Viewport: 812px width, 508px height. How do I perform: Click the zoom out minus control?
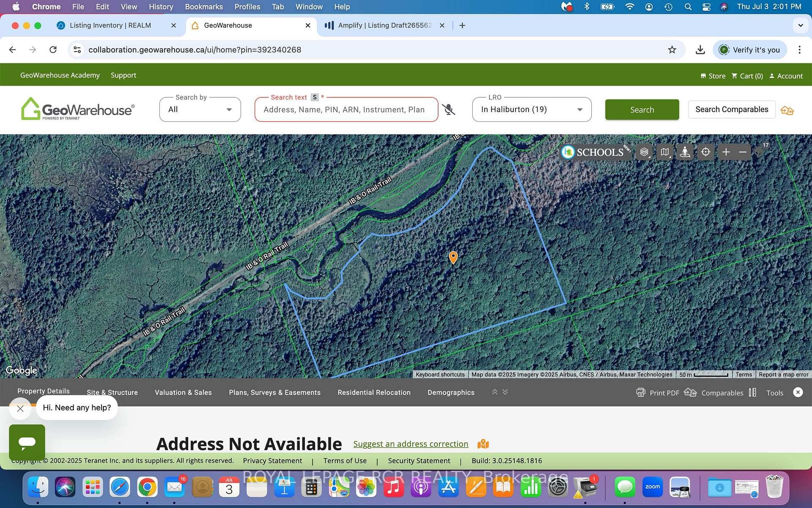click(x=742, y=152)
